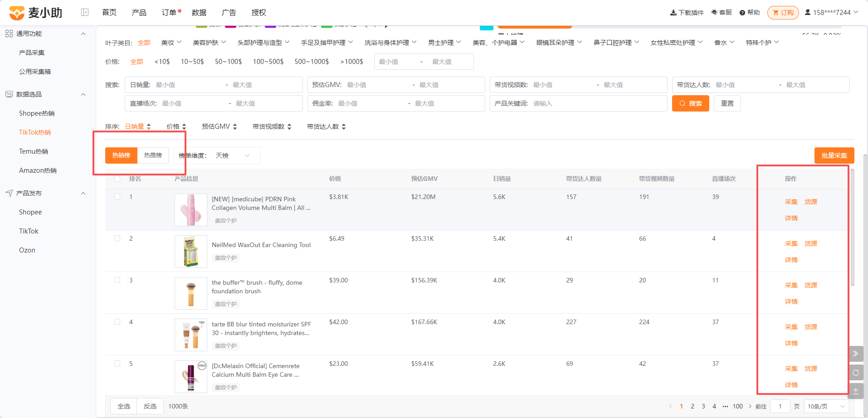Open 客服 customer service
Screen dimensions: 868x418
tap(722, 13)
